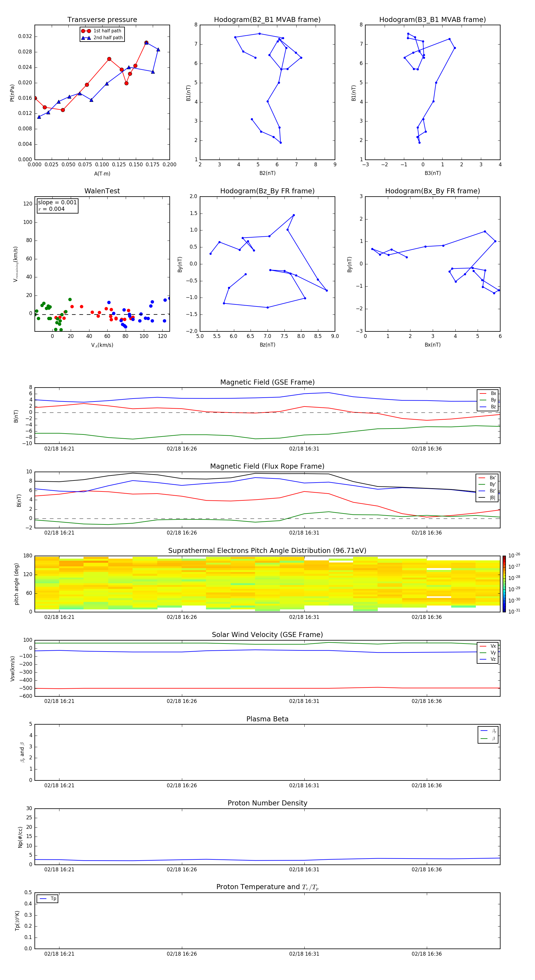This screenshot has height=980, width=535.
Task: Click the Bx legend entry in GSE magnetic field
Action: (x=488, y=393)
